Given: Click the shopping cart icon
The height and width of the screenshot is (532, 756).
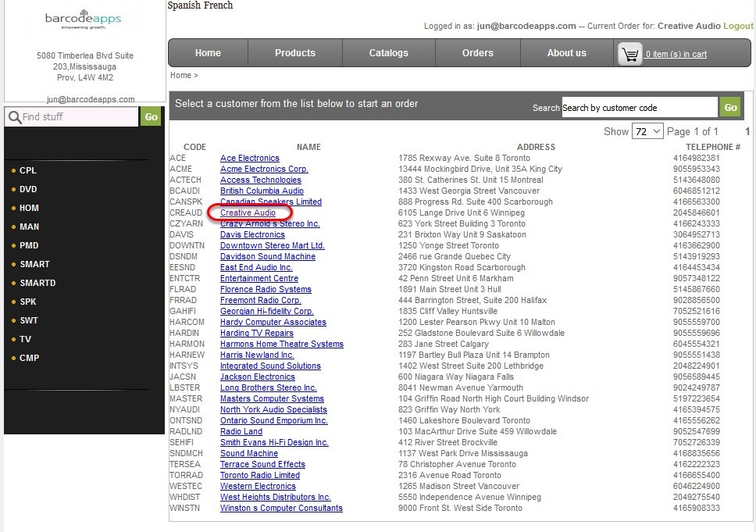Looking at the screenshot, I should tap(629, 54).
